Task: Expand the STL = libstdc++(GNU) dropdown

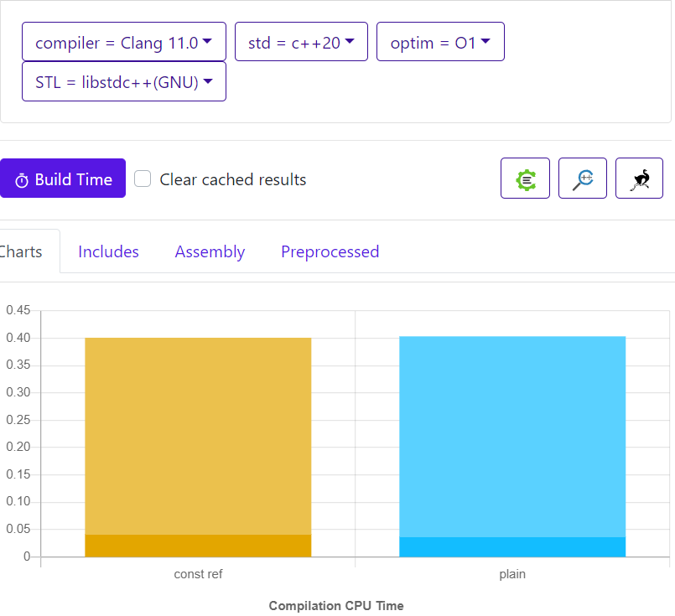Action: click(x=123, y=82)
